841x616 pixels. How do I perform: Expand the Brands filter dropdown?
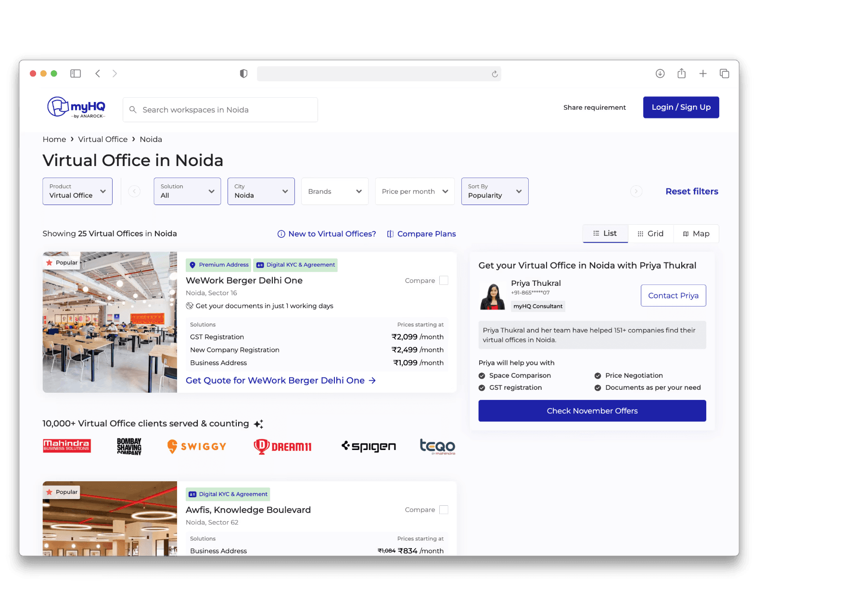point(335,192)
